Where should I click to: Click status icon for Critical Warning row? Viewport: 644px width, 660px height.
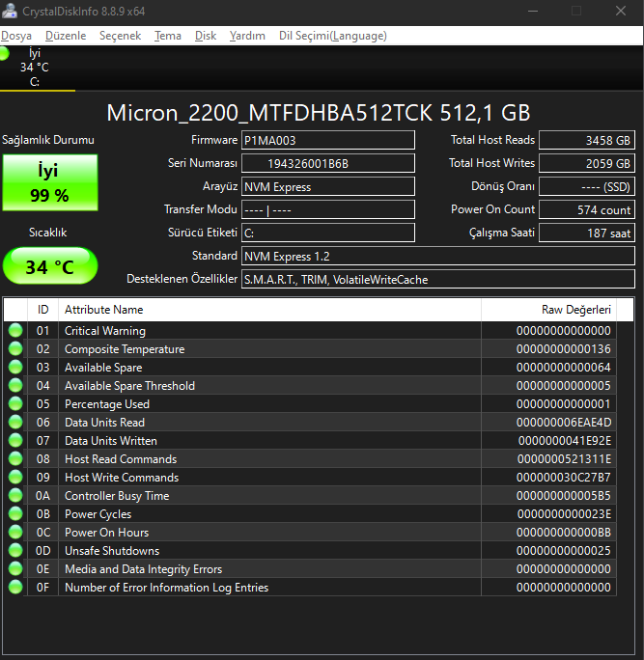(x=15, y=330)
